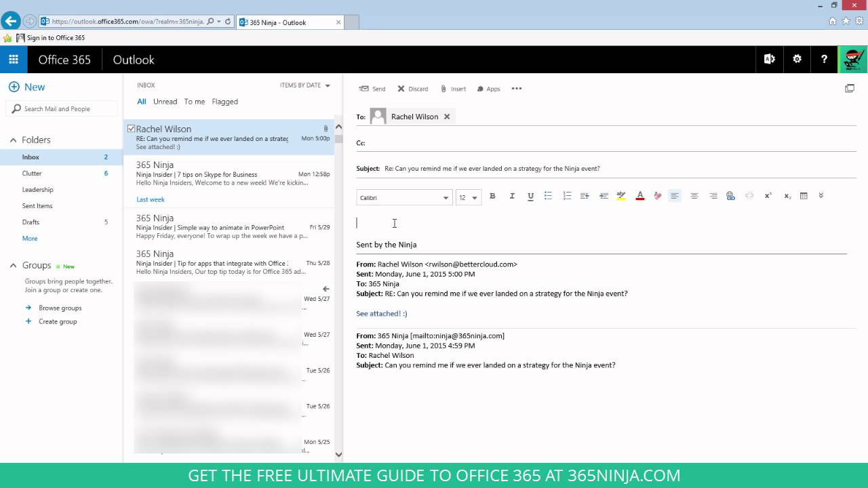Open the Apps add-ins button
868x488 pixels.
tap(488, 89)
